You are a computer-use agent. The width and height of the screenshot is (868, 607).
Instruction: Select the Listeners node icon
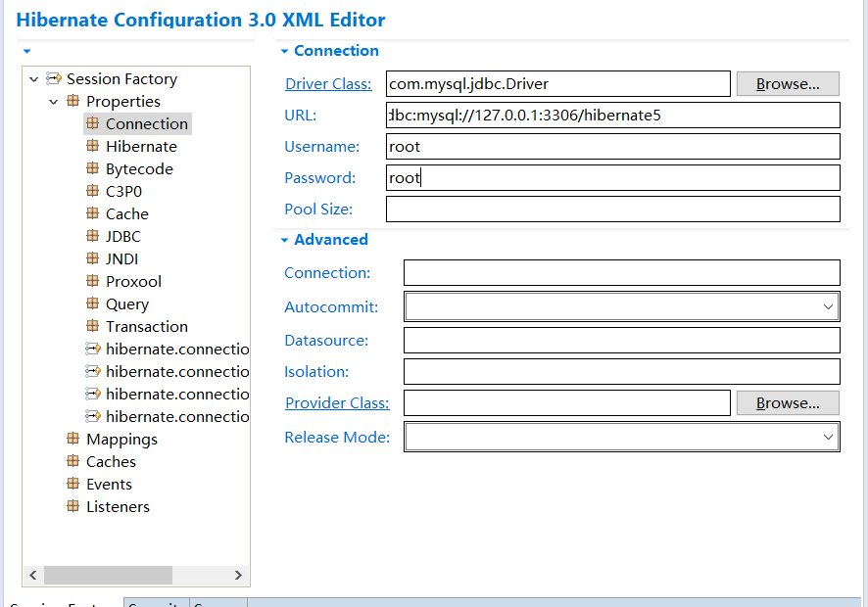(x=72, y=506)
